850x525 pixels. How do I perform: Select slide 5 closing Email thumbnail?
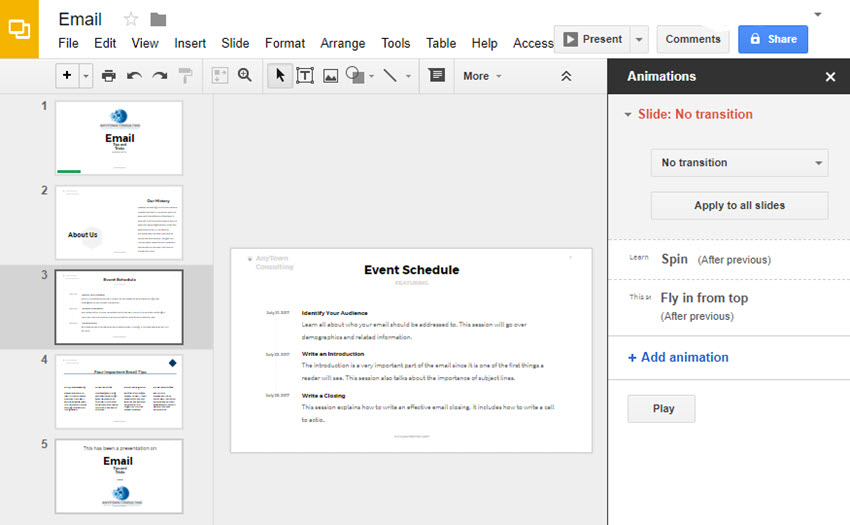119,476
